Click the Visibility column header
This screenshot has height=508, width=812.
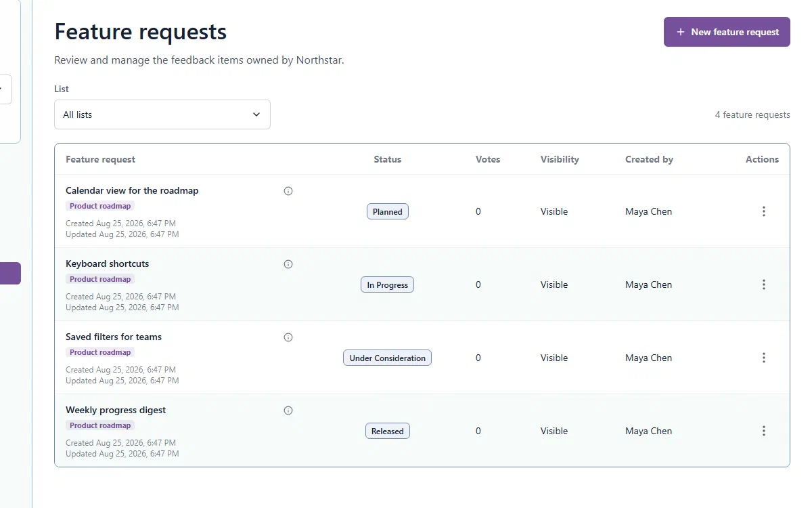pyautogui.click(x=560, y=159)
